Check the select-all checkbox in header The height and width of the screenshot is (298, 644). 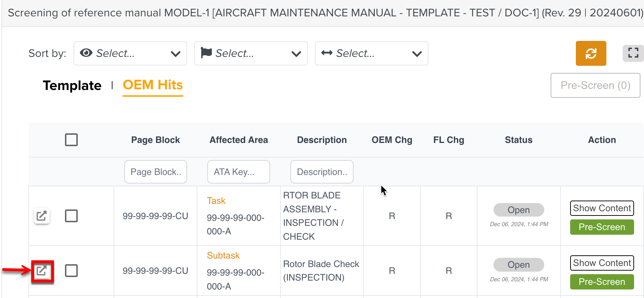click(71, 140)
